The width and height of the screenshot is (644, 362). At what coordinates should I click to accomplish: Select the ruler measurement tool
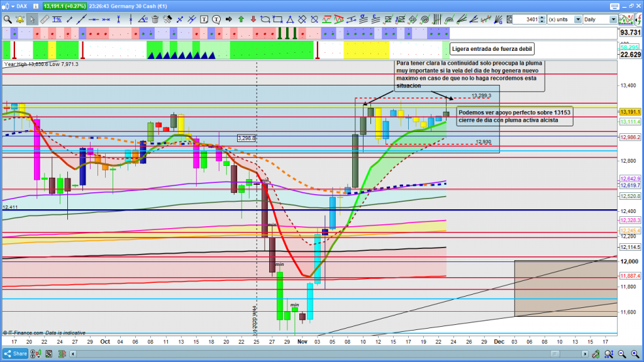coord(44,19)
